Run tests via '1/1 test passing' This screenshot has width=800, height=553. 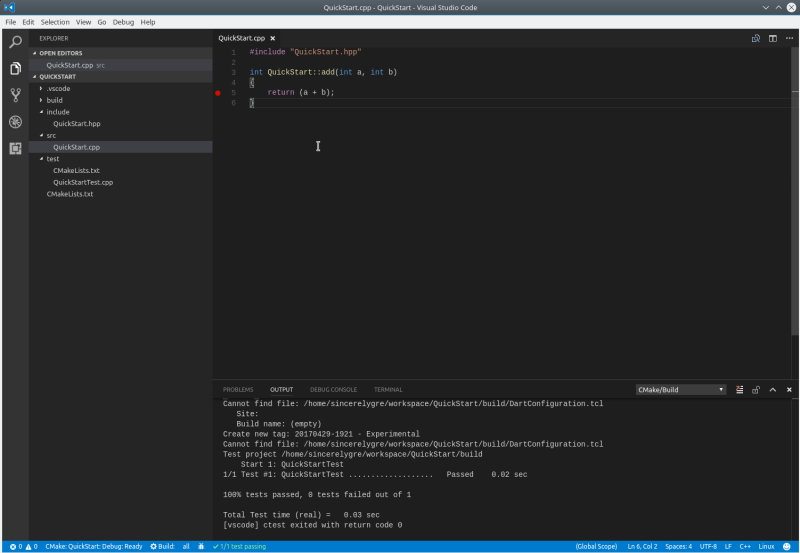pos(239,546)
